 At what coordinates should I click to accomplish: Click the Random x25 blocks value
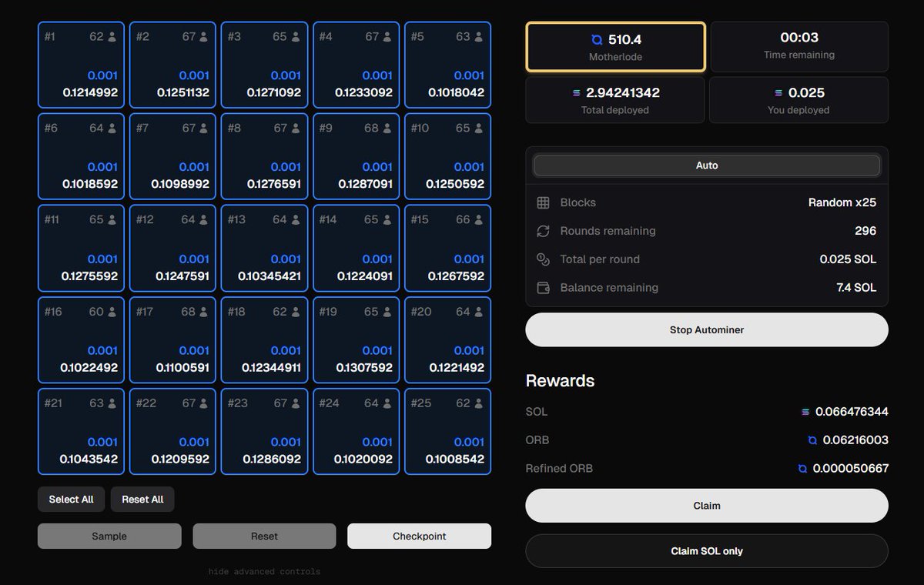842,202
